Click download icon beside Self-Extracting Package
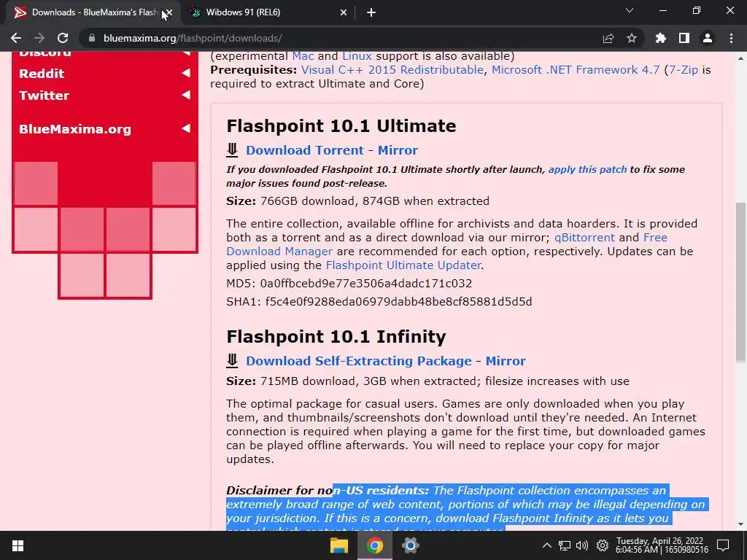747x560 pixels. [232, 360]
